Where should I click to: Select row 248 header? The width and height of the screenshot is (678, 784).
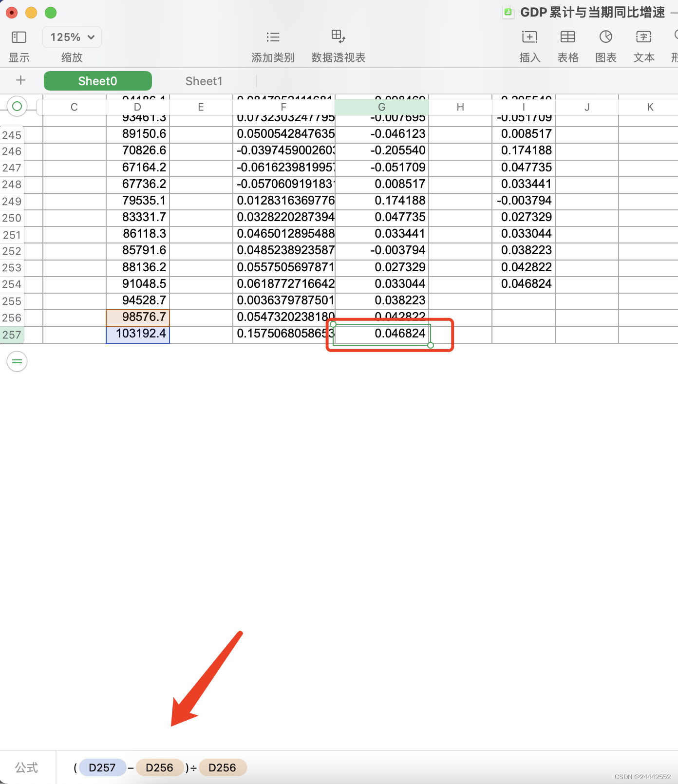(12, 185)
